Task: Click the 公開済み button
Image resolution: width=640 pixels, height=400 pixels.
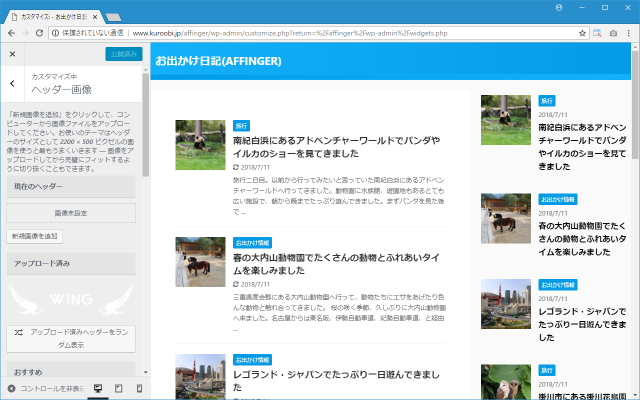Action: point(122,54)
